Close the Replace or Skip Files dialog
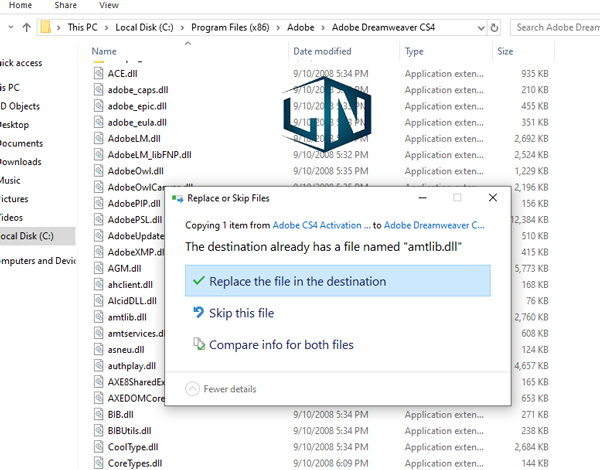Viewport: 600px width, 470px height. pos(493,197)
